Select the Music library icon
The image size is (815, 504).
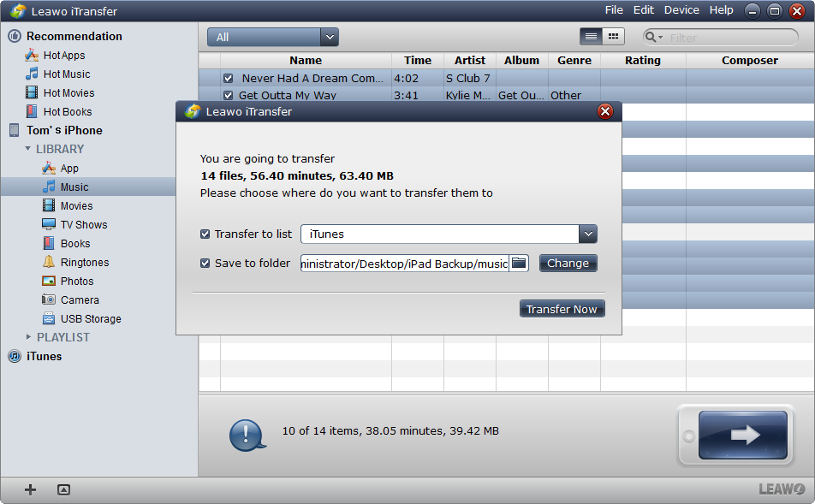click(x=49, y=187)
